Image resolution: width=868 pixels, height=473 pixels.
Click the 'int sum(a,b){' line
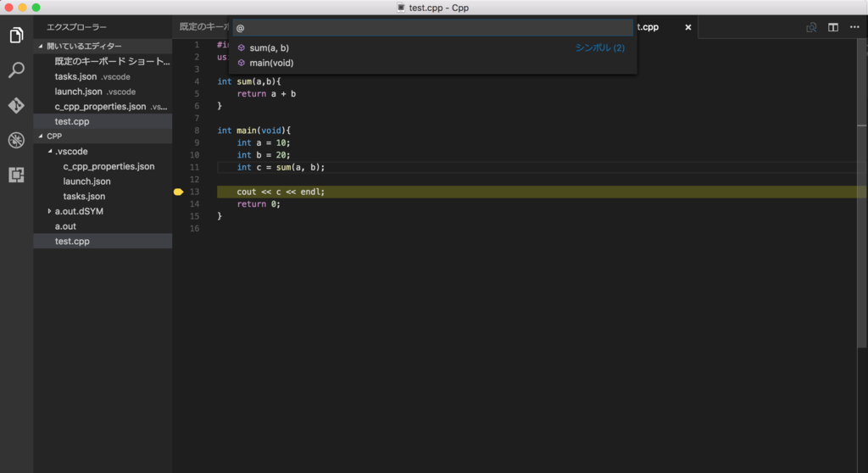249,82
